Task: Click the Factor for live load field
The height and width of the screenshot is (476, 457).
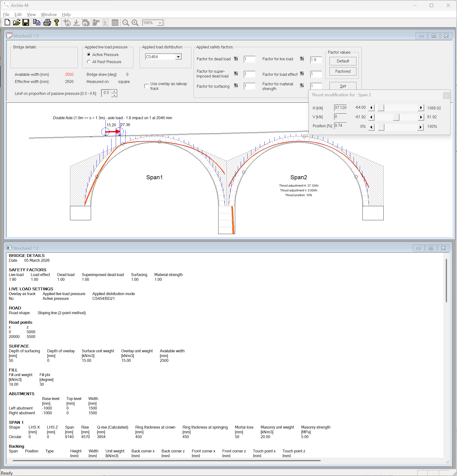Action: click(316, 60)
